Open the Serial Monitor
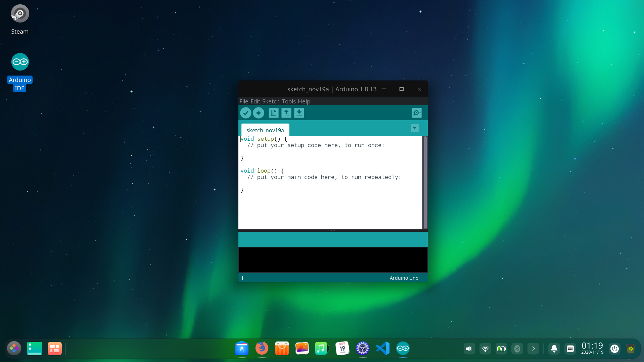The image size is (644, 362). 416,113
